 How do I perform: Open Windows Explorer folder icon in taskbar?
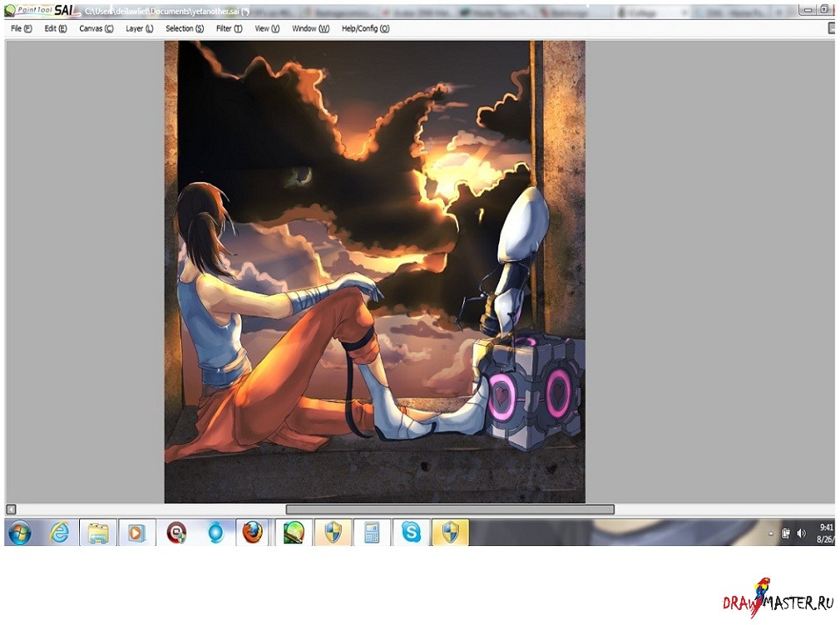(98, 533)
